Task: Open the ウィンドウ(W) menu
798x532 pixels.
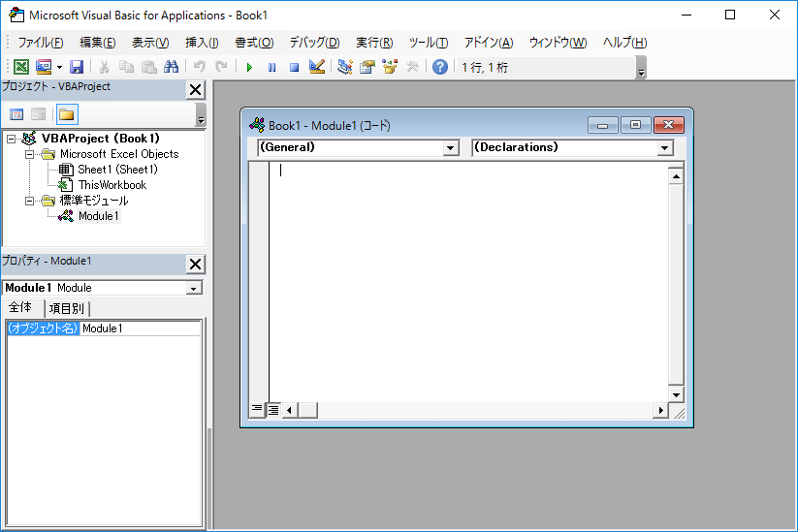Action: [558, 43]
